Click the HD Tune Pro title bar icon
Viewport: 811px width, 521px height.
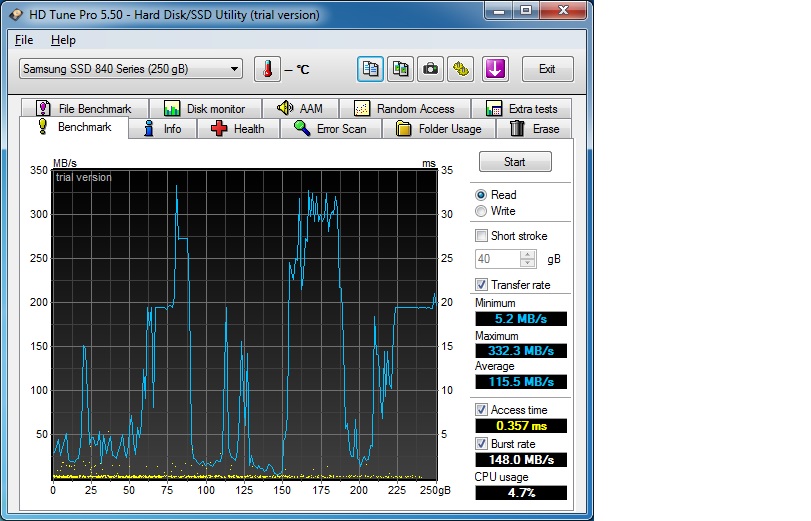pyautogui.click(x=16, y=14)
